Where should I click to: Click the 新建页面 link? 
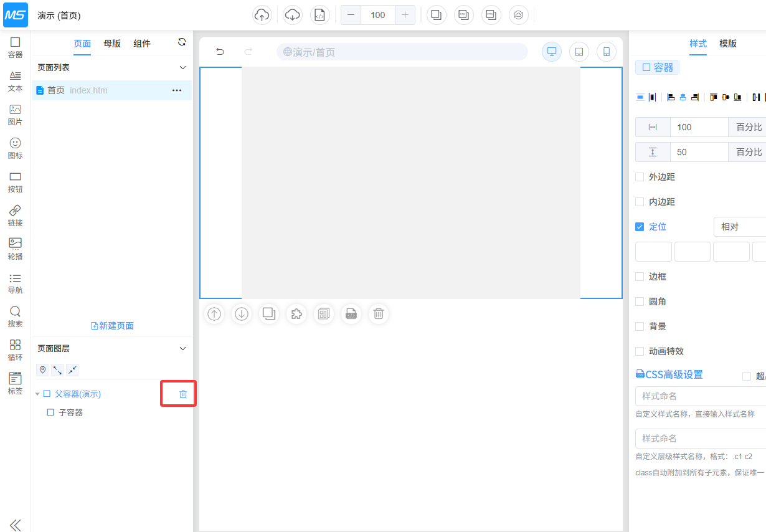[113, 326]
